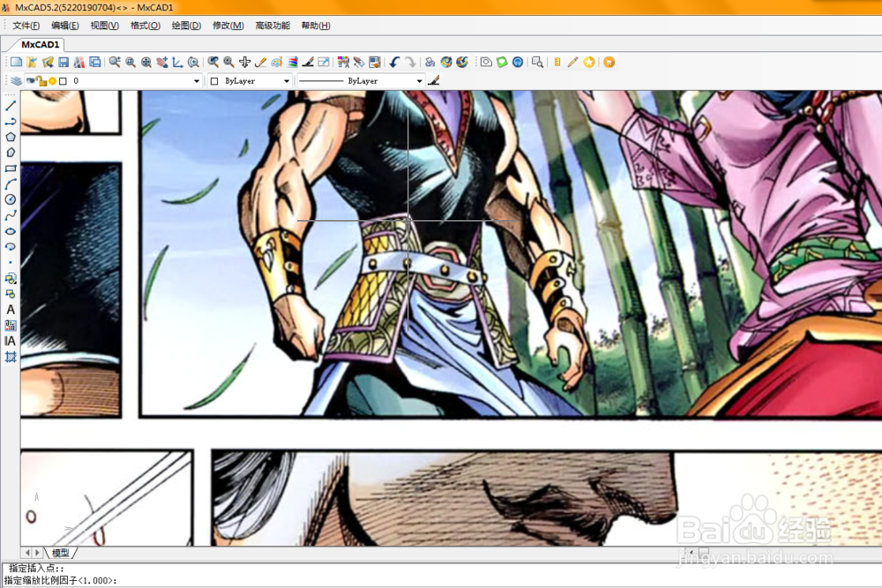
Task: Select the Polygon tool
Action: coord(10,137)
